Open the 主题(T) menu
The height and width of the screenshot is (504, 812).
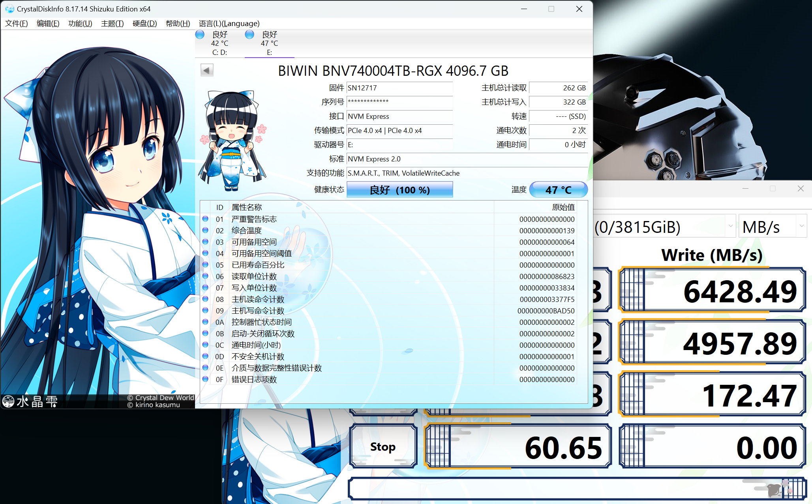pos(112,24)
